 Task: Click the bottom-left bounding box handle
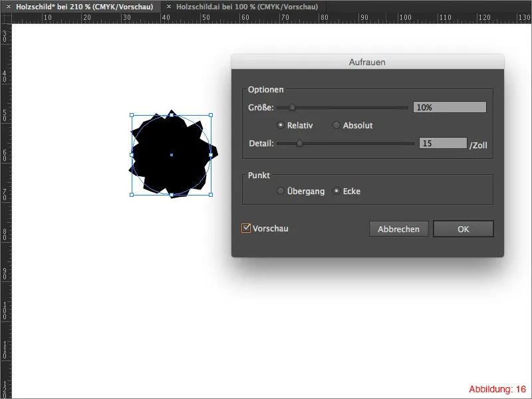(132, 195)
